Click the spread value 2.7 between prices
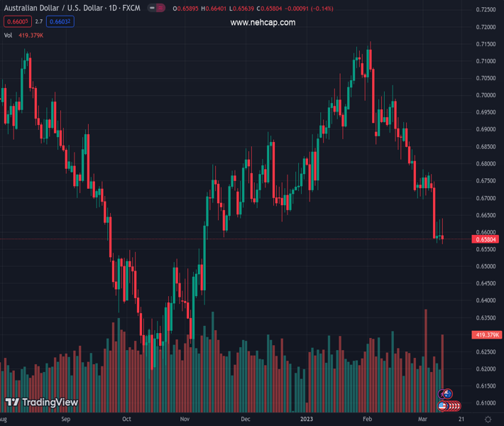 39,22
